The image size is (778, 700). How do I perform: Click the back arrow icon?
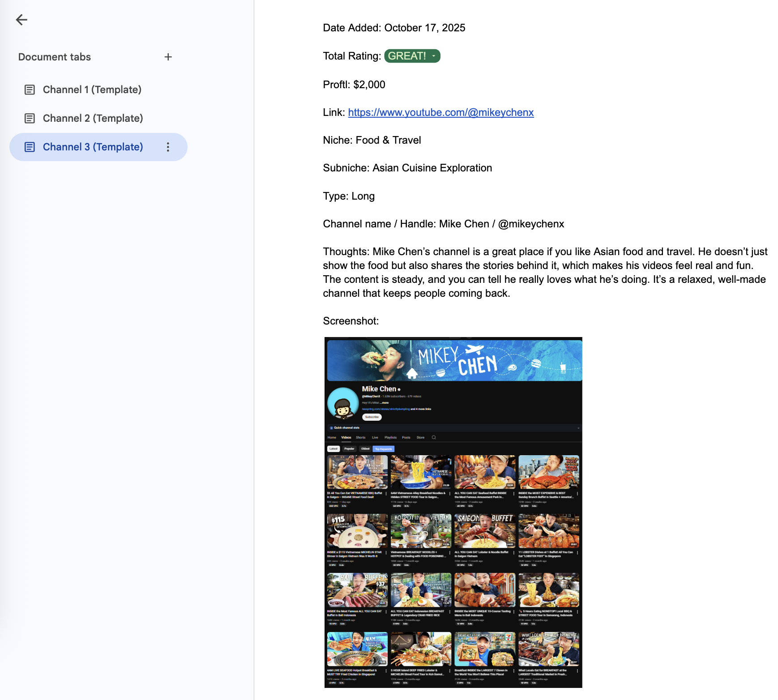click(21, 20)
